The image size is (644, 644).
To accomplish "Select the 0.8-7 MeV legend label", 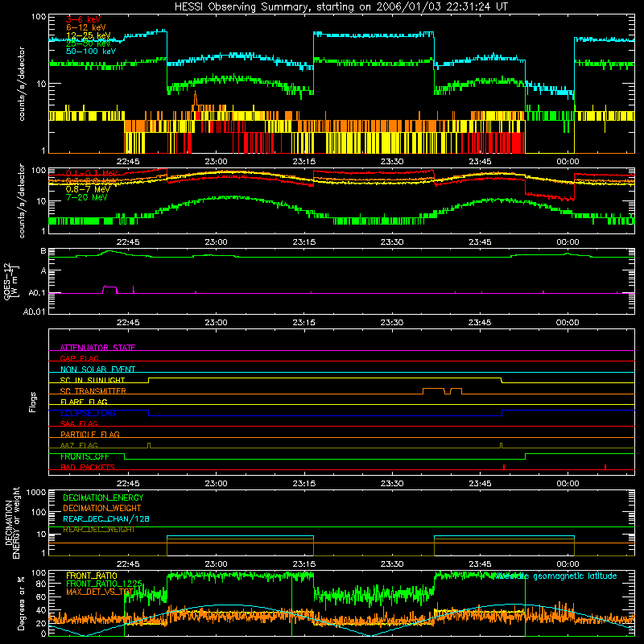I will click(x=88, y=189).
